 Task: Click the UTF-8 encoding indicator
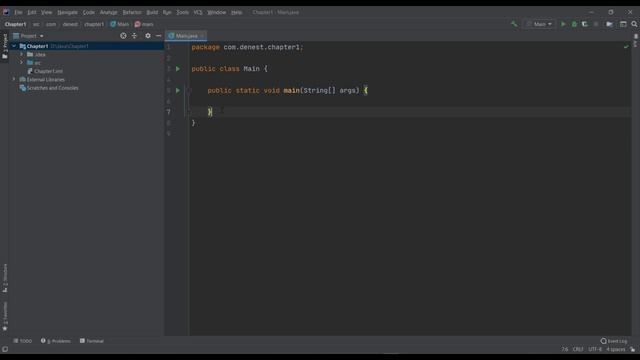(595, 349)
